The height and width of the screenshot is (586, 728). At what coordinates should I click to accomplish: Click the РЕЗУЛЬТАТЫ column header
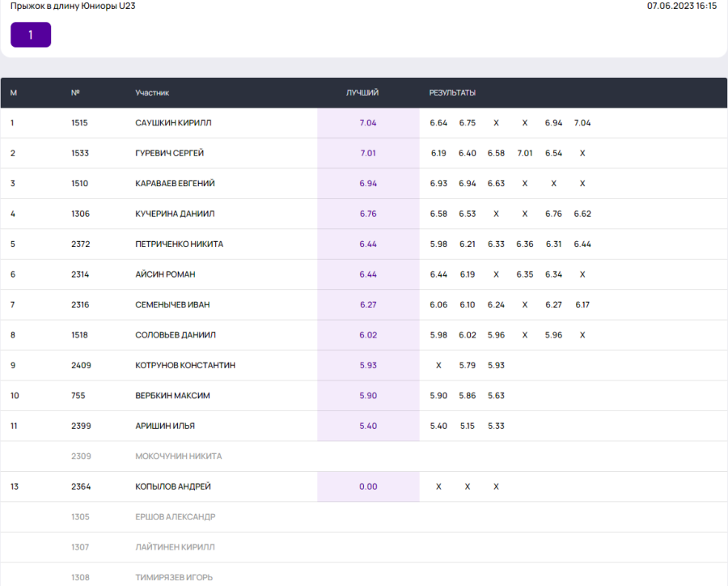coord(452,93)
